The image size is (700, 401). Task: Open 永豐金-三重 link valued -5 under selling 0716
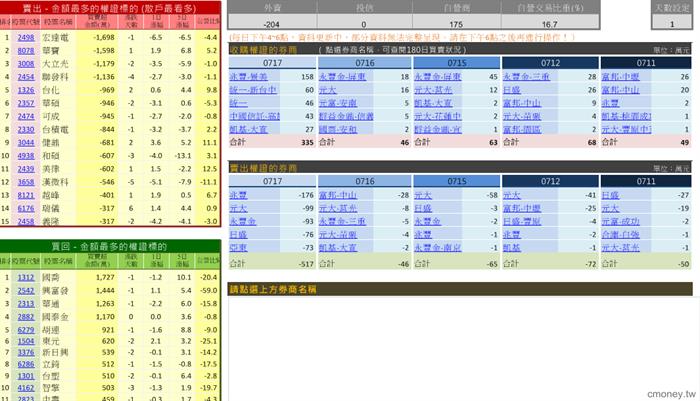[342, 221]
